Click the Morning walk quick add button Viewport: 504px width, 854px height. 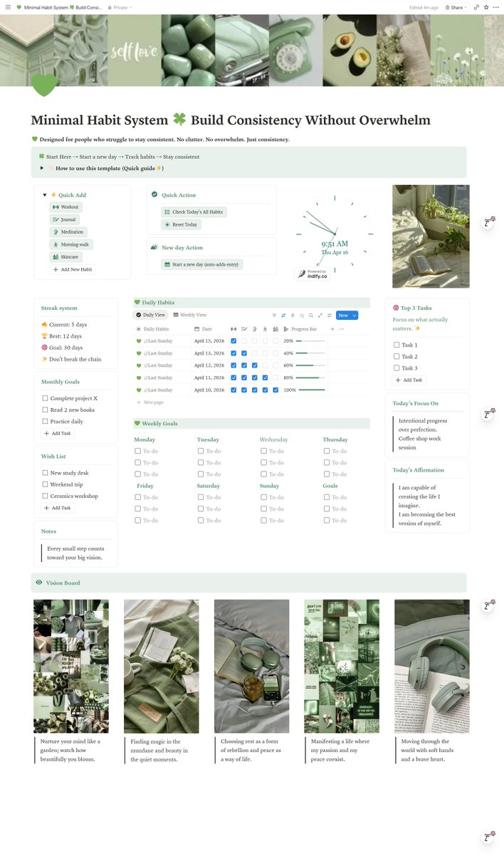tap(70, 244)
